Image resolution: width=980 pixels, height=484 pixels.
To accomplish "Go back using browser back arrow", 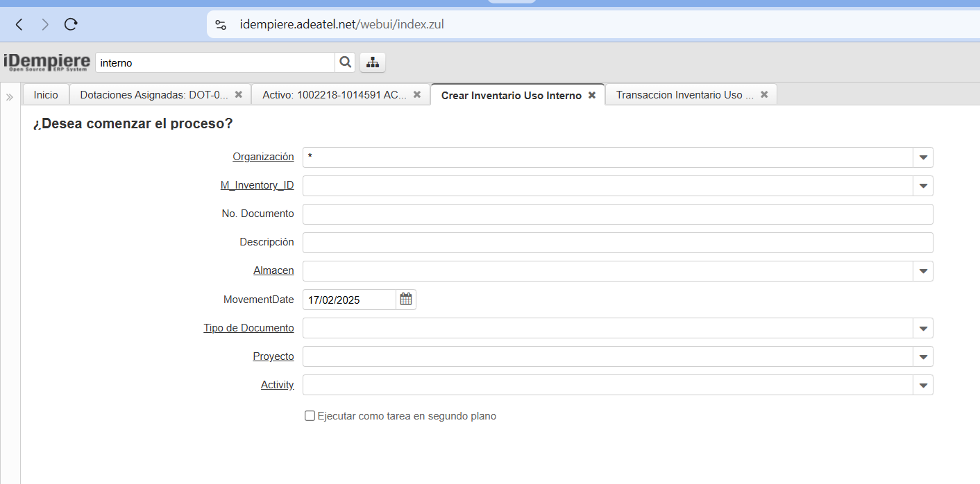I will [19, 24].
